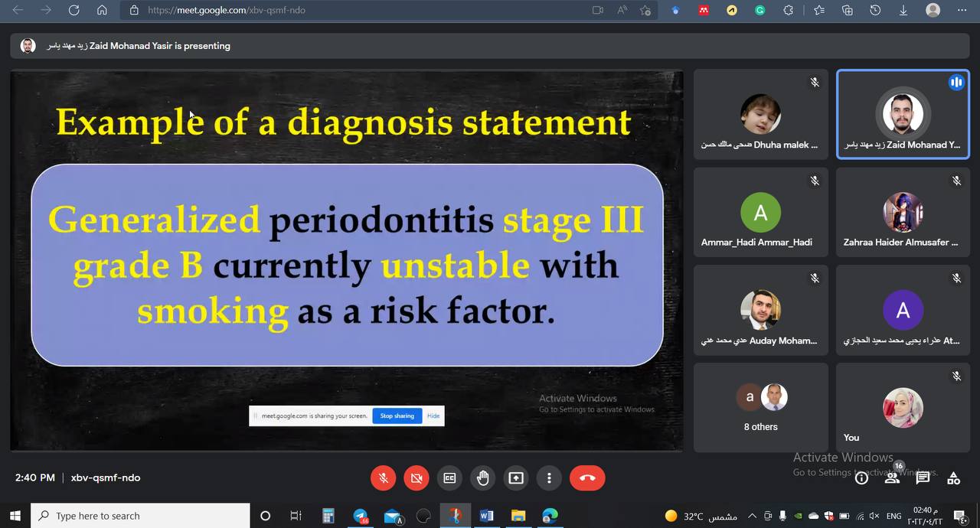This screenshot has width=980, height=528.
Task: Toggle closed captions in the meeting
Action: (449, 478)
